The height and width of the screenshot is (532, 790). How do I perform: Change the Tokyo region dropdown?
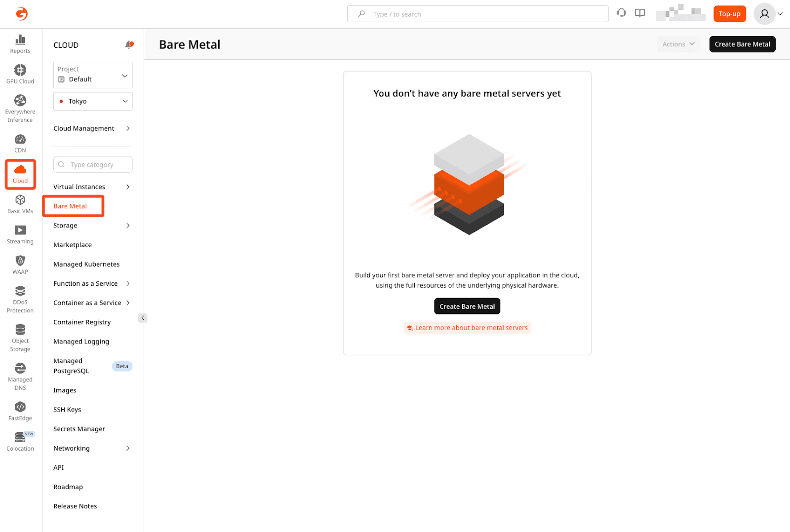93,101
